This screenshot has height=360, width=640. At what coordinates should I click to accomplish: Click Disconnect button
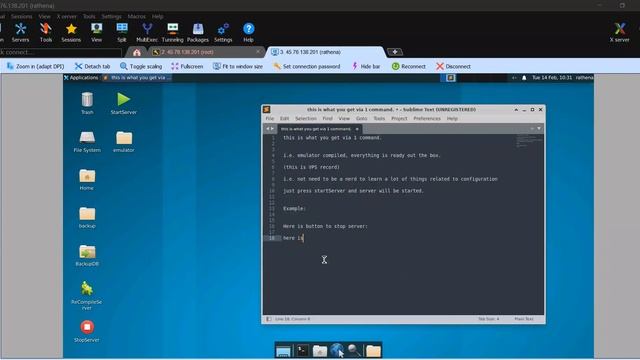(453, 66)
